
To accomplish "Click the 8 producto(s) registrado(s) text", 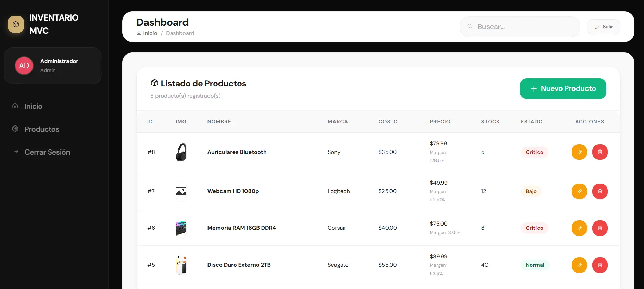I will 186,96.
